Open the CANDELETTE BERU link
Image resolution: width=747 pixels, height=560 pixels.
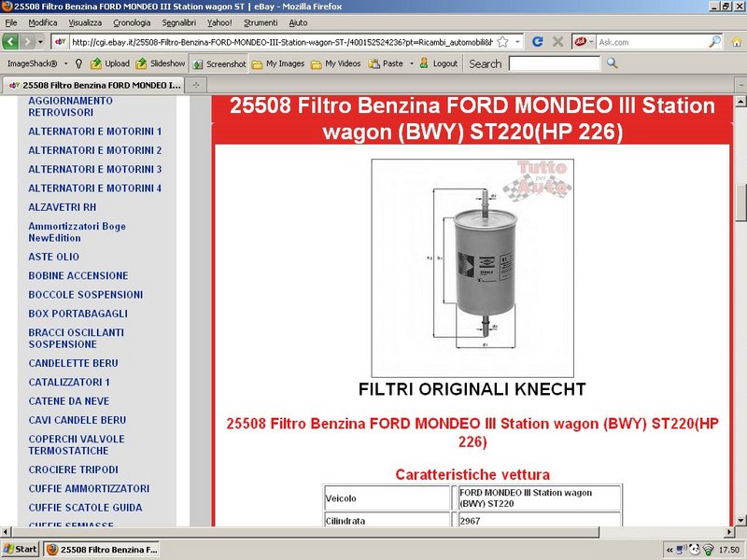74,363
